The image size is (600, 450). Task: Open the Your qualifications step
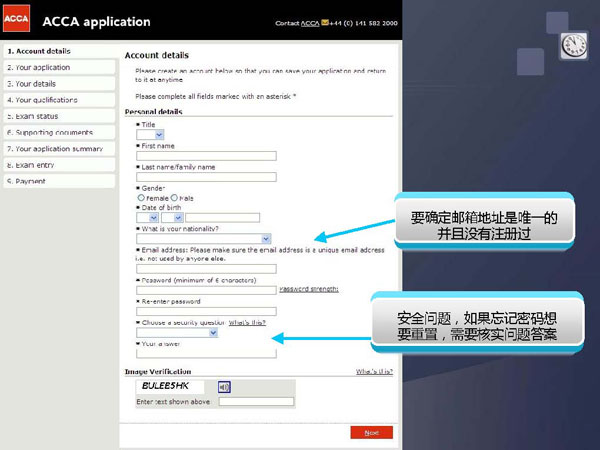(x=43, y=100)
